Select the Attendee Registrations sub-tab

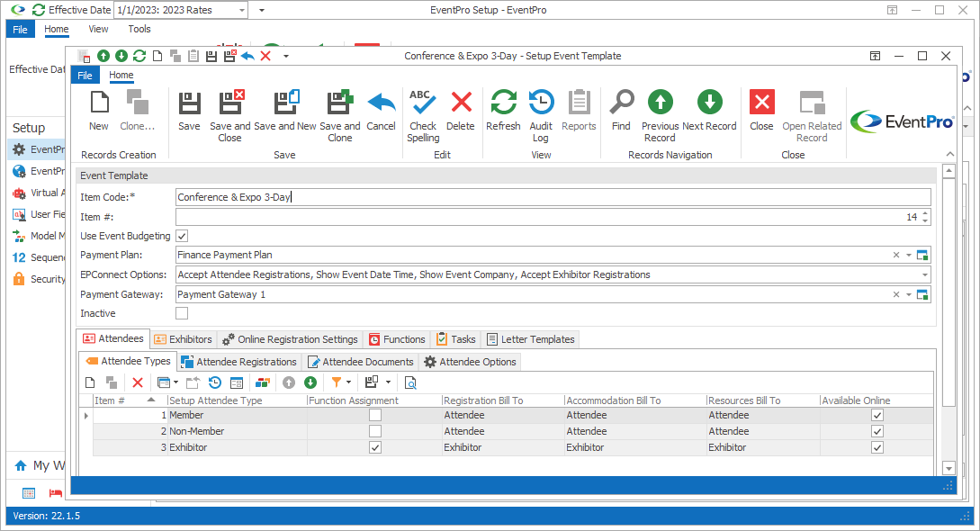pyautogui.click(x=238, y=362)
